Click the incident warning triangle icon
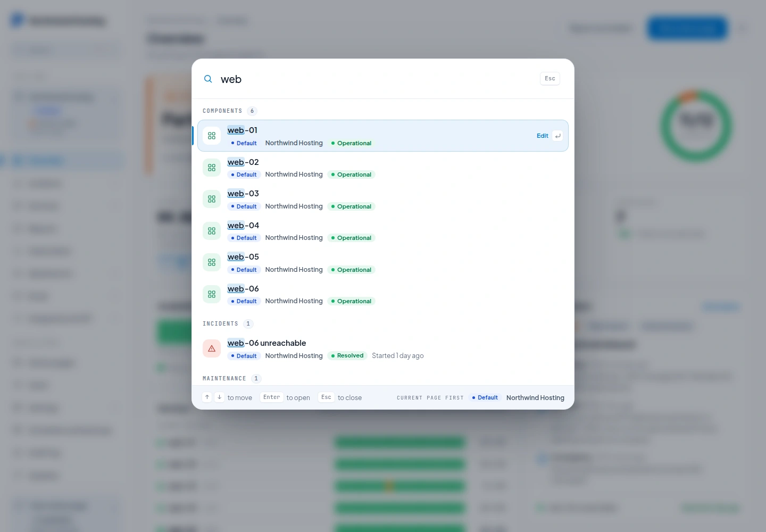Image resolution: width=766 pixels, height=532 pixels. [x=212, y=348]
